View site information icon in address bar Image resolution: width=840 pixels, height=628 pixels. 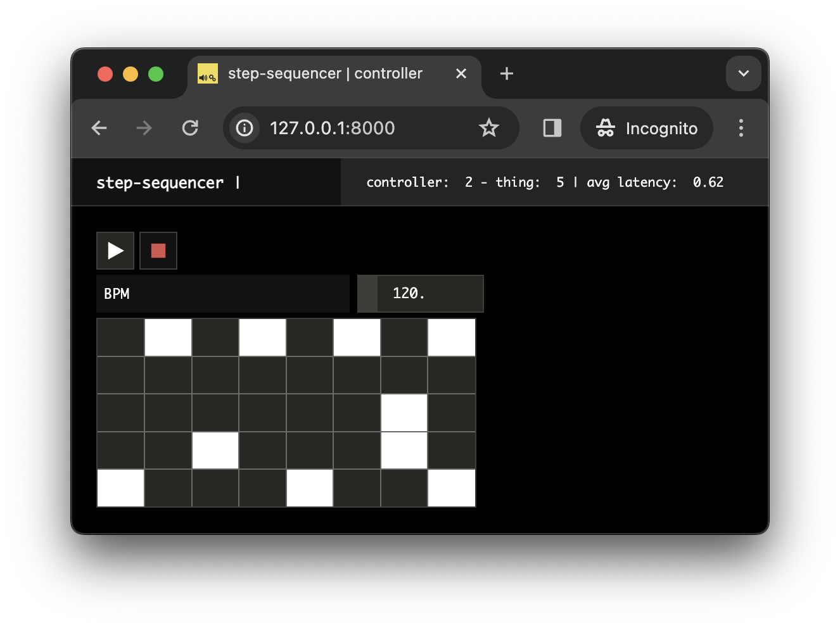(x=245, y=129)
